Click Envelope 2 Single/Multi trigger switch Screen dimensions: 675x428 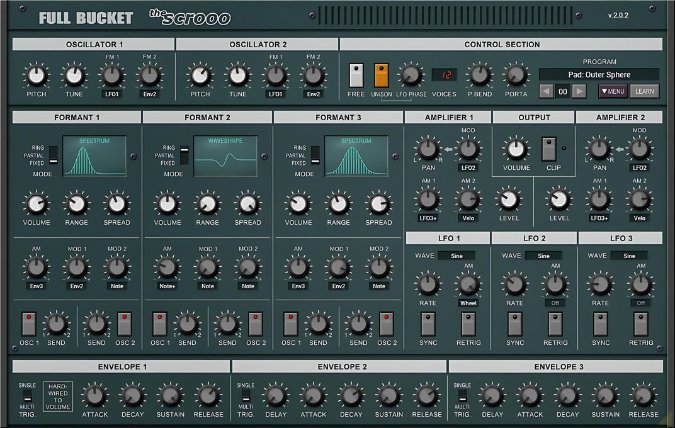(245, 396)
